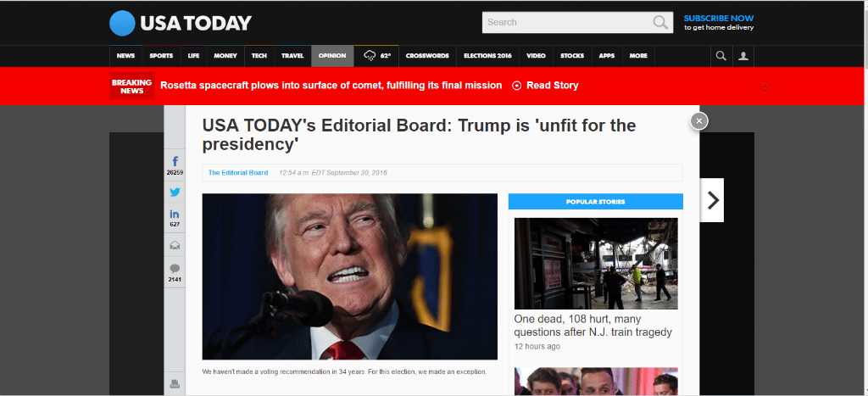Open the Money section
This screenshot has width=868, height=396.
point(225,56)
